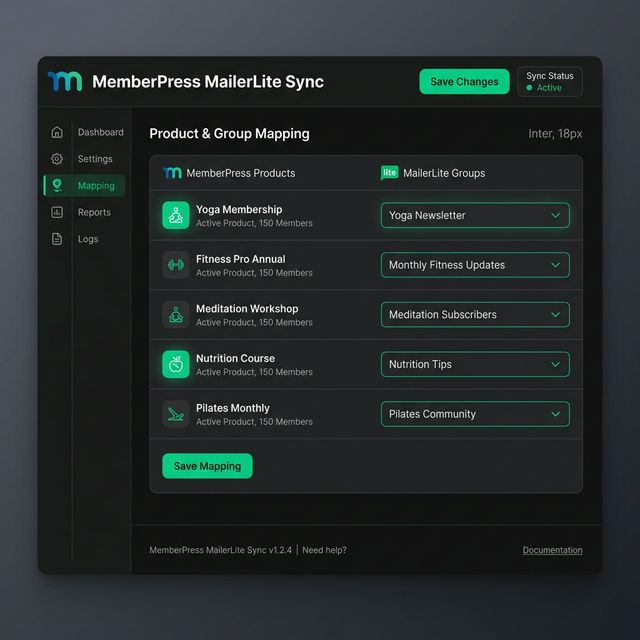Viewport: 640px width, 640px height.
Task: Click the MailerLite Groups column header
Action: pyautogui.click(x=444, y=173)
